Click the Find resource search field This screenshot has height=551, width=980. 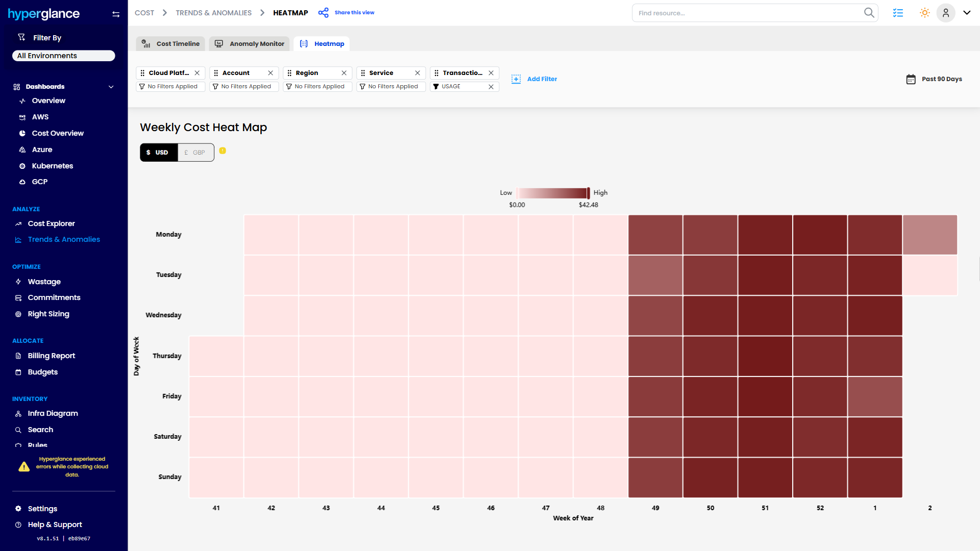[740, 13]
